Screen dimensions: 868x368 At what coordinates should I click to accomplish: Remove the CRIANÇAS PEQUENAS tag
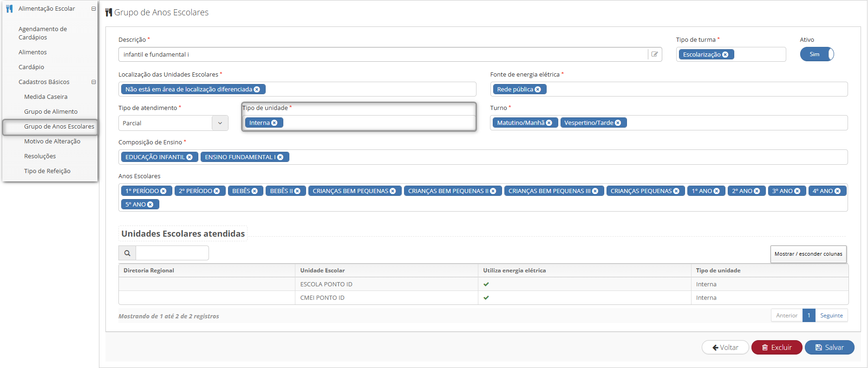676,191
